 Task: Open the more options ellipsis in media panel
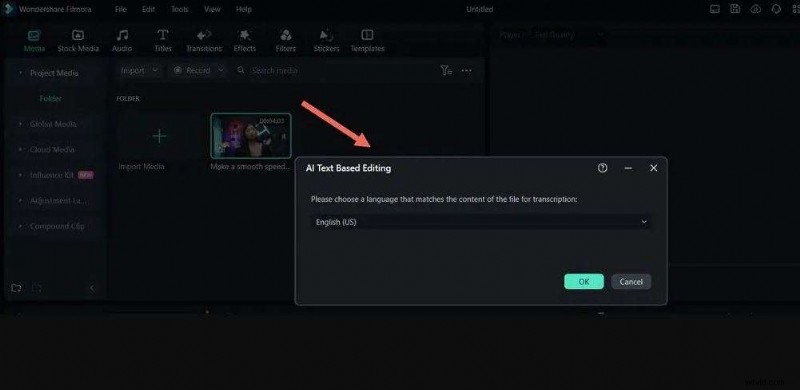tap(466, 71)
